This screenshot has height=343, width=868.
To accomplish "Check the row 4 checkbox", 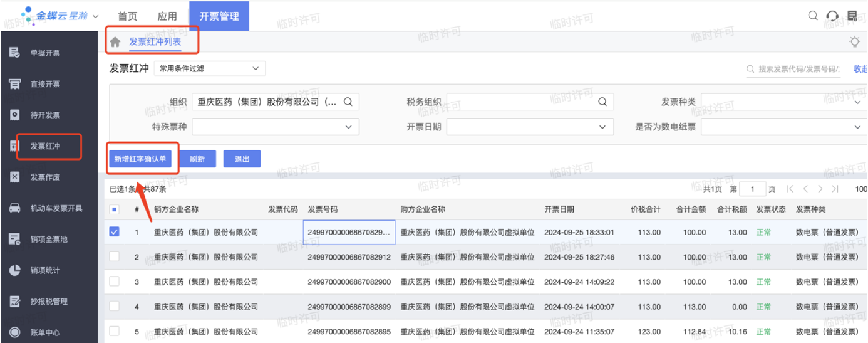I will tap(114, 306).
